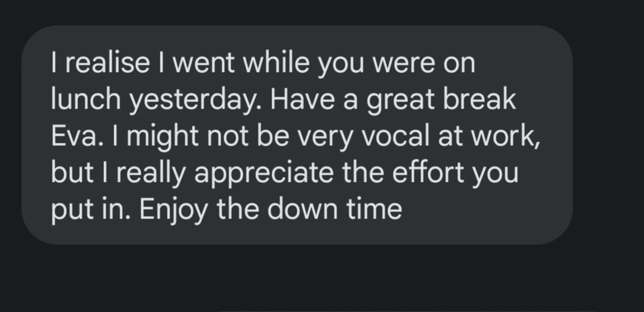Click the word "went" in the first line
The width and height of the screenshot is (644, 312).
[203, 64]
